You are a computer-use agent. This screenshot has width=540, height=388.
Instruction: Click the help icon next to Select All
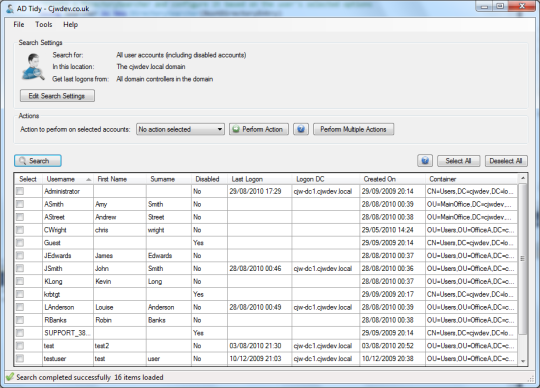pyautogui.click(x=425, y=161)
